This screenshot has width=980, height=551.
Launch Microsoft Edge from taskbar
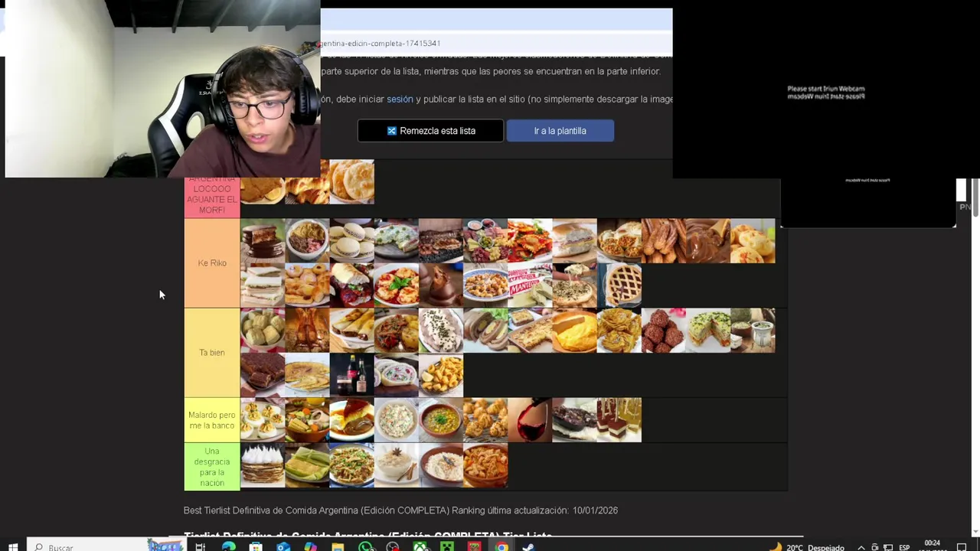(x=228, y=547)
